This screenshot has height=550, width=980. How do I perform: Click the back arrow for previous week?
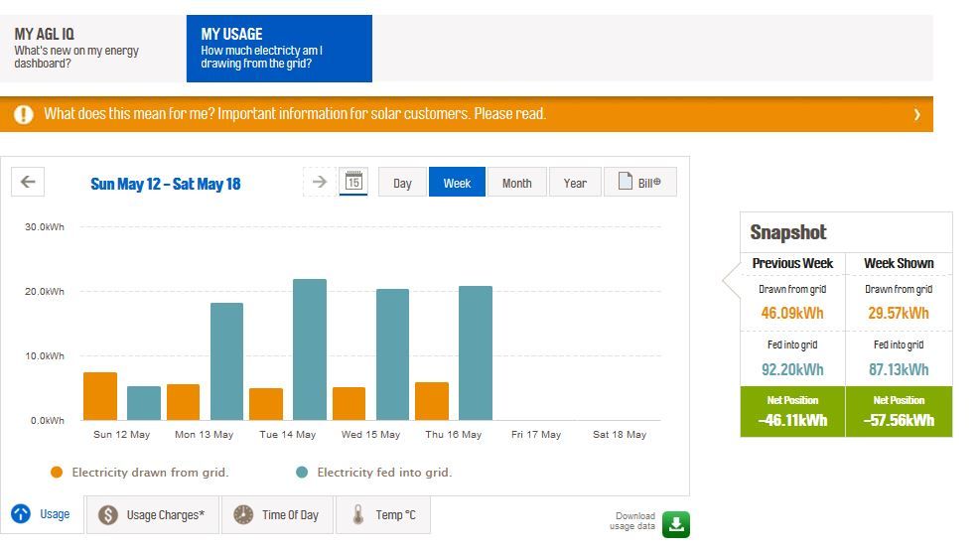pyautogui.click(x=28, y=182)
